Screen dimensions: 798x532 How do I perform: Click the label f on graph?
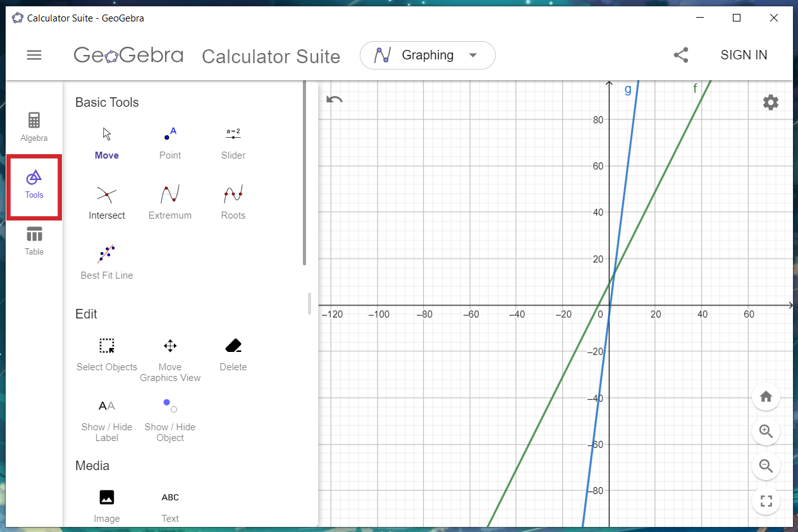point(695,88)
